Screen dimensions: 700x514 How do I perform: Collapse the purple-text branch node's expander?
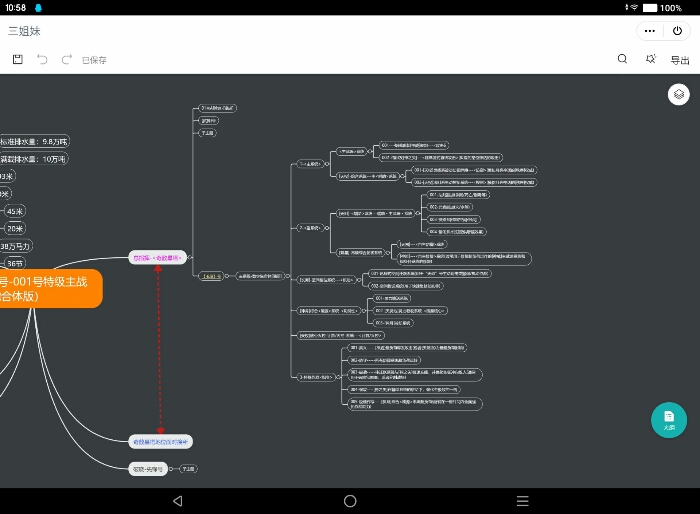(191, 257)
